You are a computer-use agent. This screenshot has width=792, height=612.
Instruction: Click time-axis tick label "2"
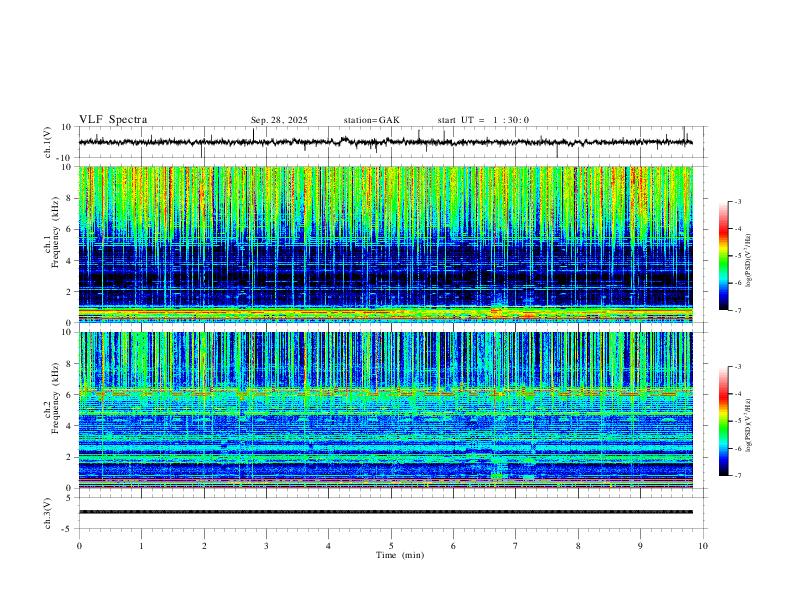point(204,546)
